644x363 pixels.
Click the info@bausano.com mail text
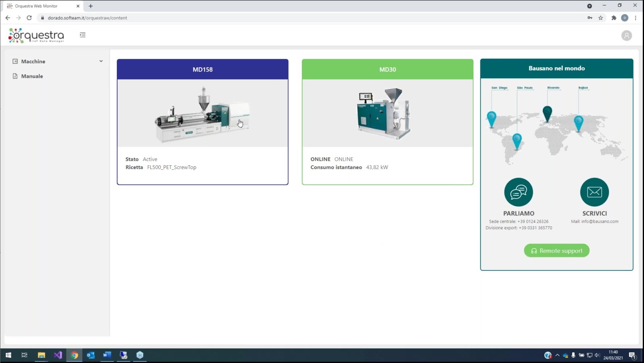tap(600, 221)
